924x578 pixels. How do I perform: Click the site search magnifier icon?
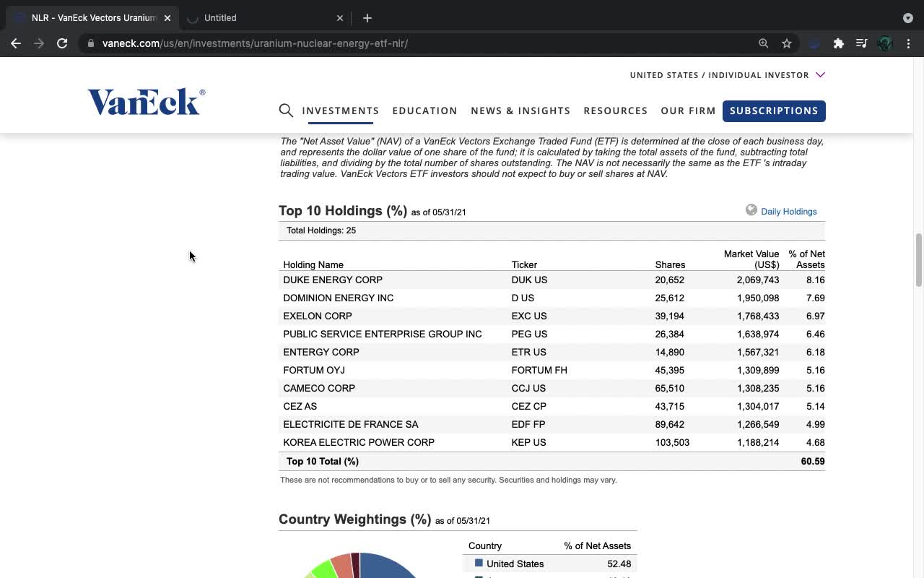pos(286,111)
